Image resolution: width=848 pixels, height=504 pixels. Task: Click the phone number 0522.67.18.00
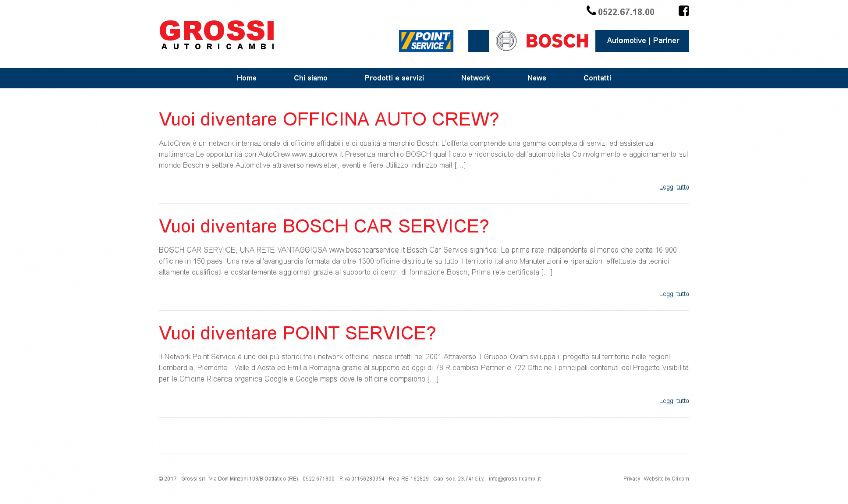click(x=626, y=12)
